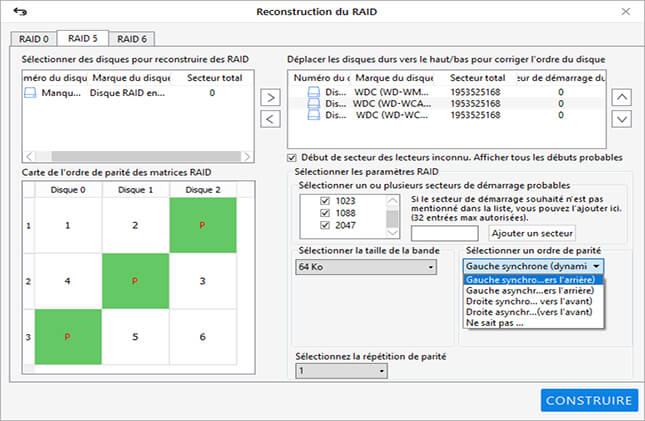Move selected disk right with > arrow
This screenshot has height=421, width=645.
pos(270,98)
